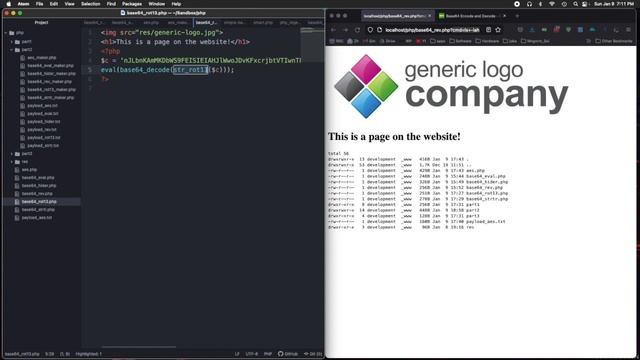Click the GitHub status bar item
This screenshot has width=640, height=360.
[288, 354]
